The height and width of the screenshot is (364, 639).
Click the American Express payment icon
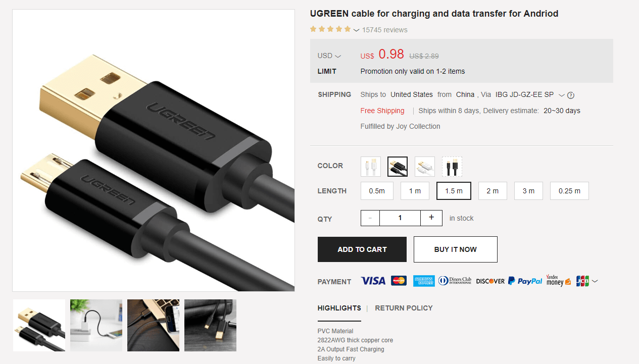[x=424, y=281]
